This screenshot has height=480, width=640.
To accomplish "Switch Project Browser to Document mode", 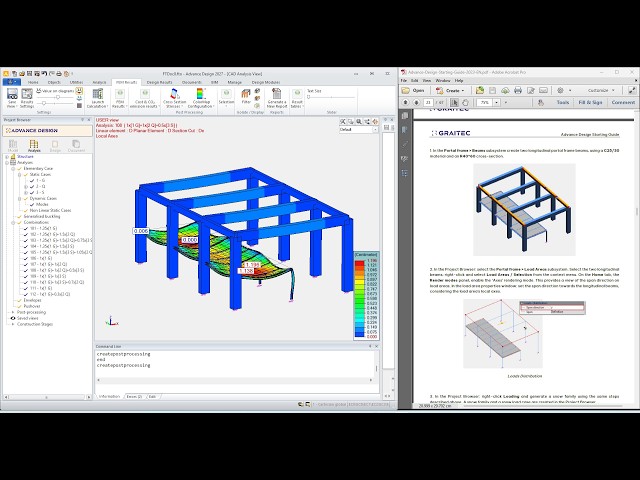I will 76,146.
